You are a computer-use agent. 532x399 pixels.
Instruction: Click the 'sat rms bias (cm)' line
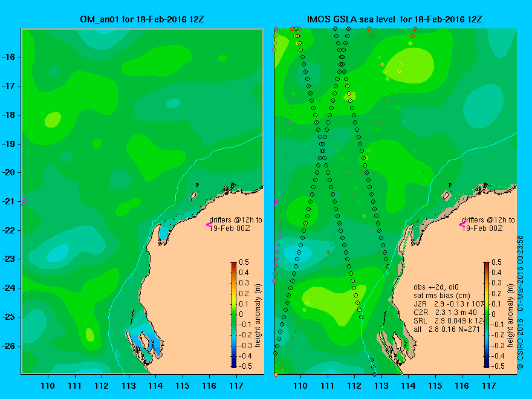click(x=442, y=296)
